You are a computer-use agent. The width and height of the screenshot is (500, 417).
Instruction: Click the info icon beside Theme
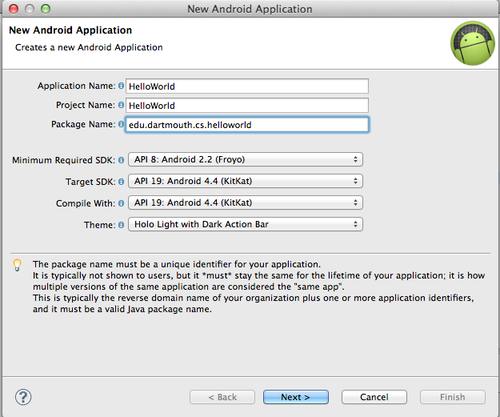point(121,225)
